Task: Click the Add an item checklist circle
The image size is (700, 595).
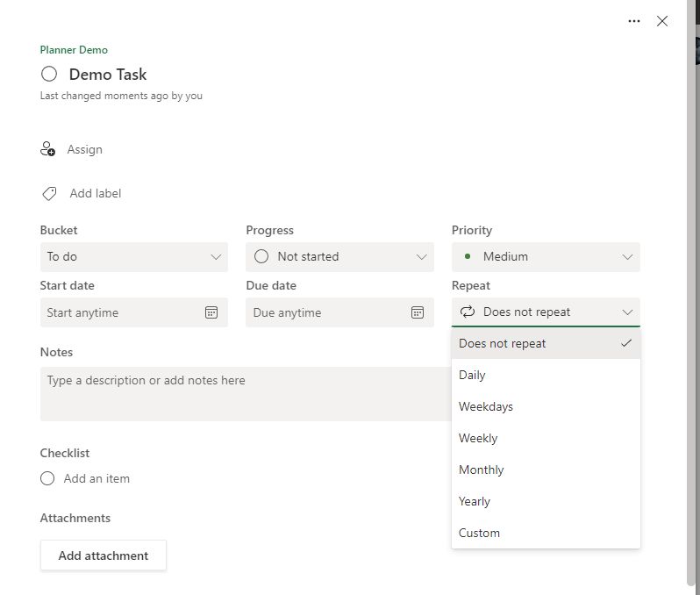Action: click(47, 478)
